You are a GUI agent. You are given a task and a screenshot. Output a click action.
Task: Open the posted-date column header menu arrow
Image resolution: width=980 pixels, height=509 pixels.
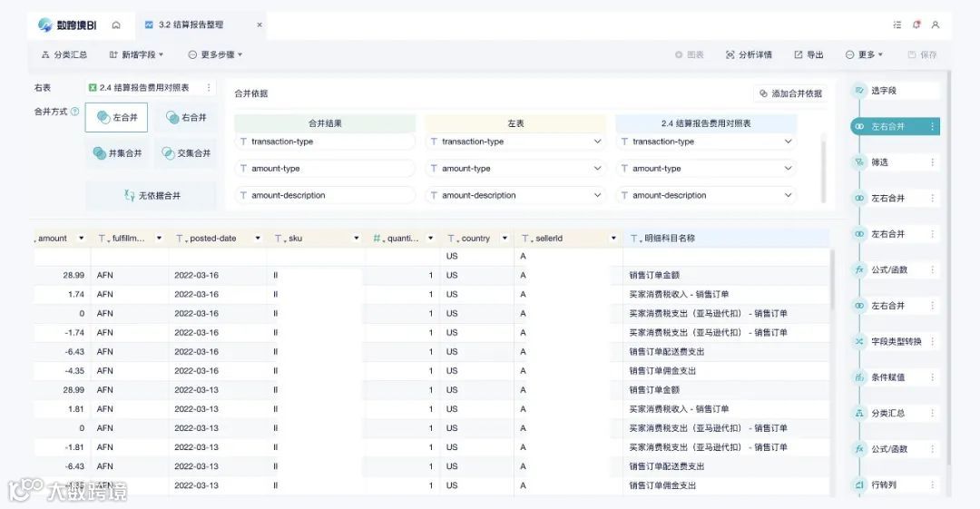[258, 239]
